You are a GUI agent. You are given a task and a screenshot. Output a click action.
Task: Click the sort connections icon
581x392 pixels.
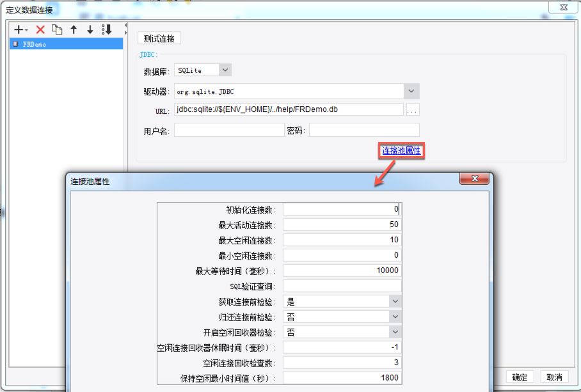[x=107, y=29]
